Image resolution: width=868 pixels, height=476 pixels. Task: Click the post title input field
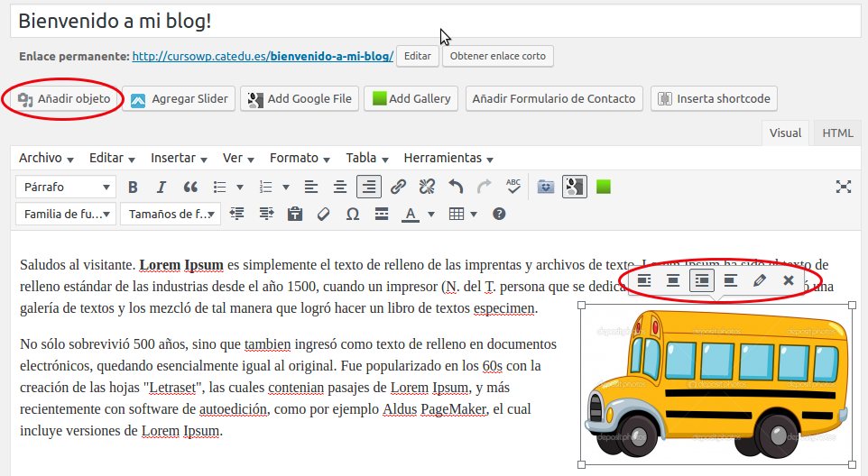435,22
